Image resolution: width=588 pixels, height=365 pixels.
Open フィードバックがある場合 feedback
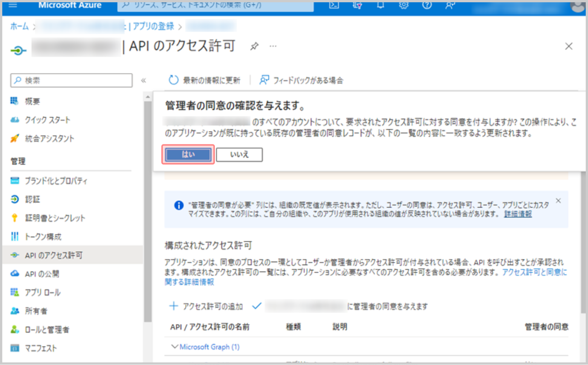(x=302, y=80)
